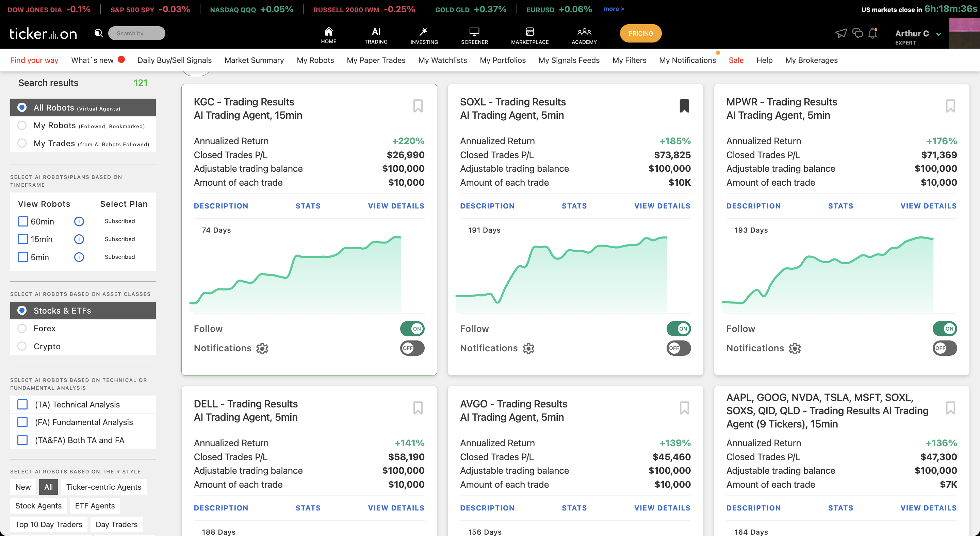
Task: Open KGC notifications settings gear
Action: (x=262, y=348)
